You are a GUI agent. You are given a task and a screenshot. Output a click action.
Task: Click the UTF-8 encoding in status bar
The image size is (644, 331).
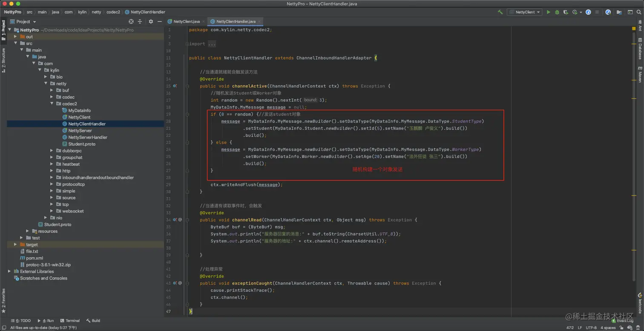click(x=591, y=328)
